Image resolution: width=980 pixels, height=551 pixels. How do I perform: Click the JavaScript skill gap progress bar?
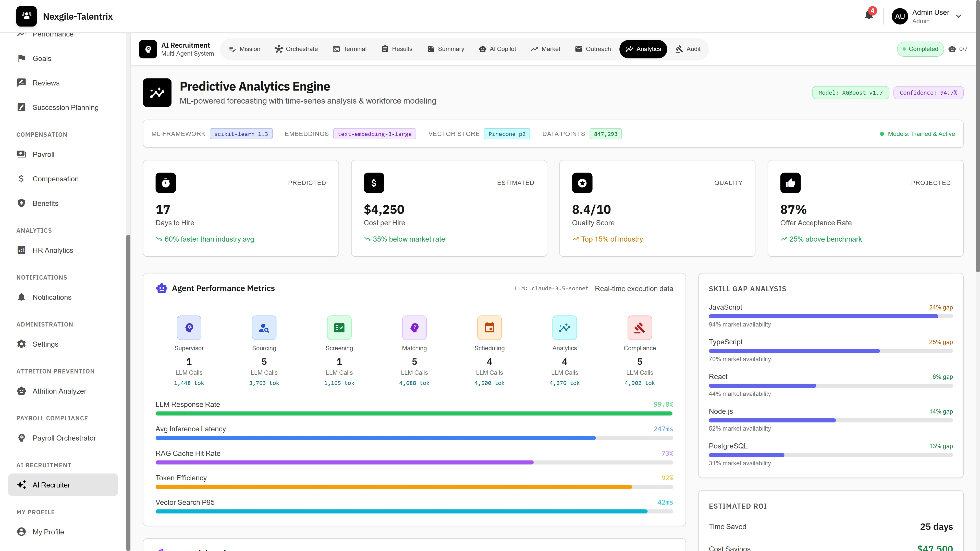pos(830,316)
